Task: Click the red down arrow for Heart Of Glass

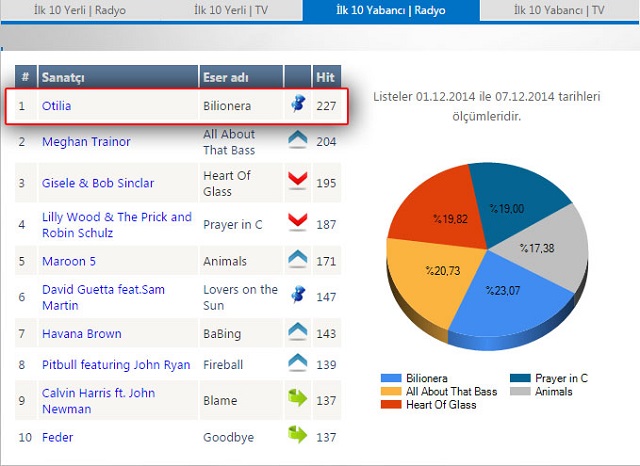Action: (x=297, y=182)
